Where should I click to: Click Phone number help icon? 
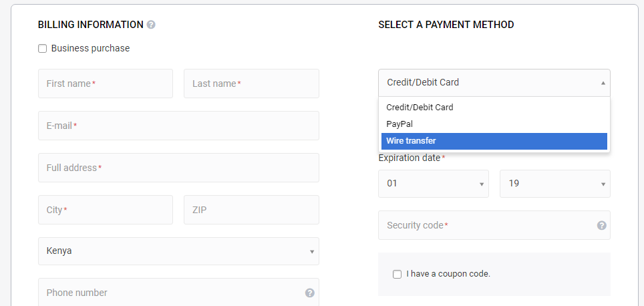(309, 293)
